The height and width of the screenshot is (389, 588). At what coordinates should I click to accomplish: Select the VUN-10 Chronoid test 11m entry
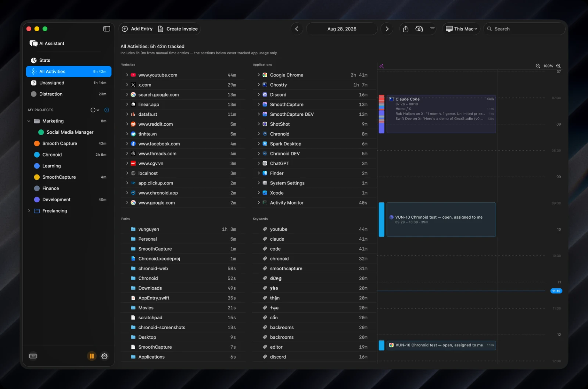[x=441, y=345]
